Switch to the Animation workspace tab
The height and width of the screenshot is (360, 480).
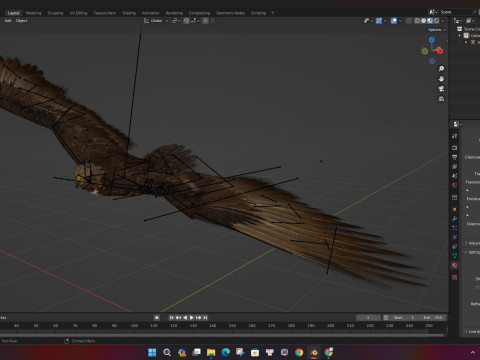[151, 13]
